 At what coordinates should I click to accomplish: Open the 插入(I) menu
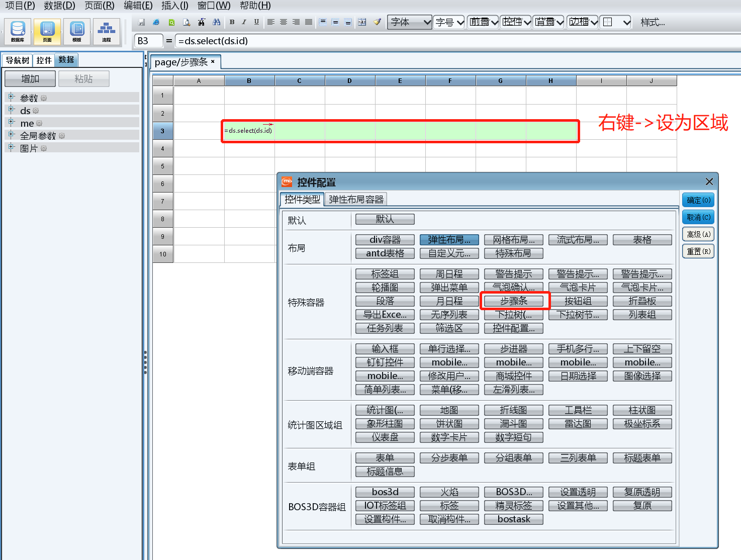[x=175, y=6]
